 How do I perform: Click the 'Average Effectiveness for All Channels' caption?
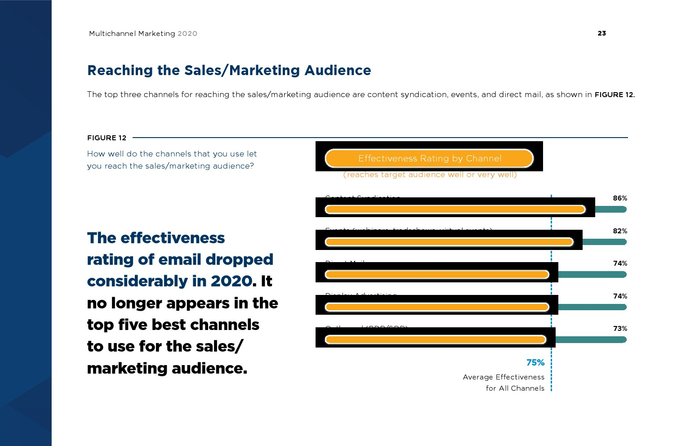(504, 383)
